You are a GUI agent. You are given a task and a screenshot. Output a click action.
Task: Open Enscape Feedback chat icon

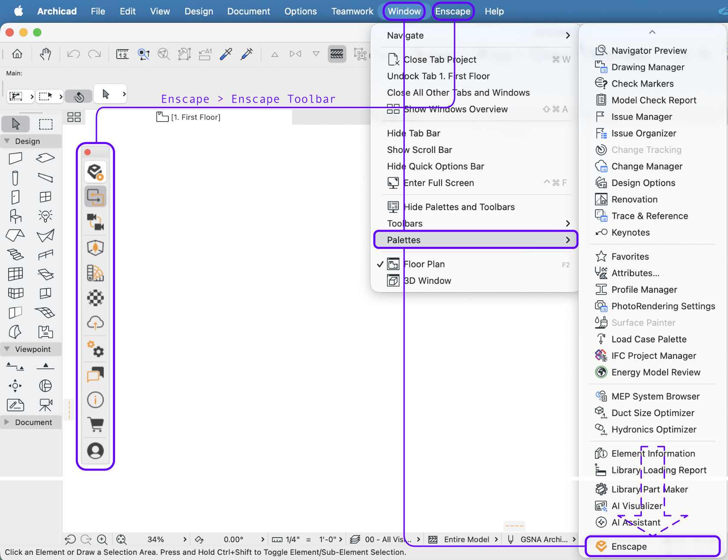click(95, 374)
